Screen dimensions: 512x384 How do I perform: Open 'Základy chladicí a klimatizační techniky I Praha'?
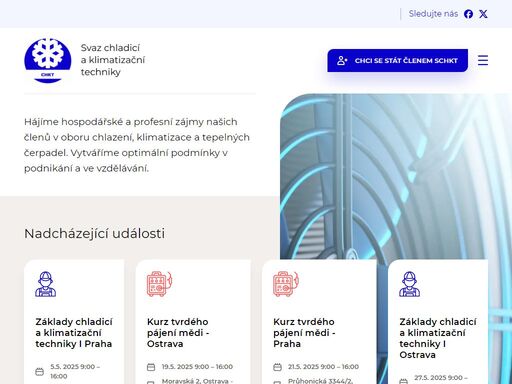[74, 333]
